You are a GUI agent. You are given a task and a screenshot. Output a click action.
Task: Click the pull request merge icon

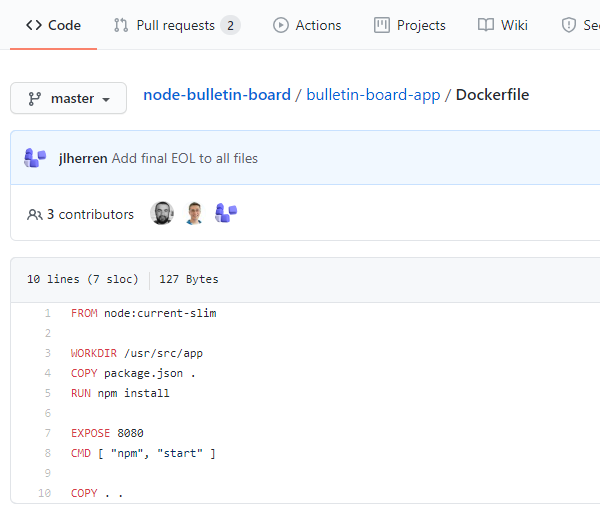pyautogui.click(x=121, y=25)
